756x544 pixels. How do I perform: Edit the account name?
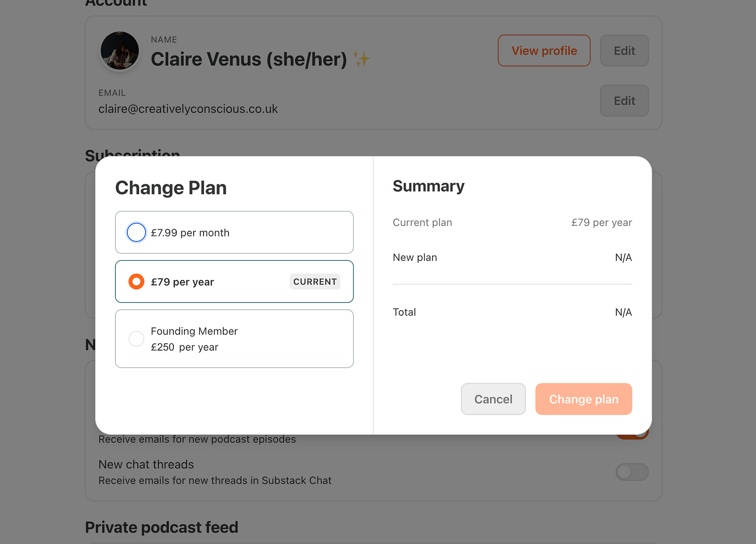coord(624,51)
